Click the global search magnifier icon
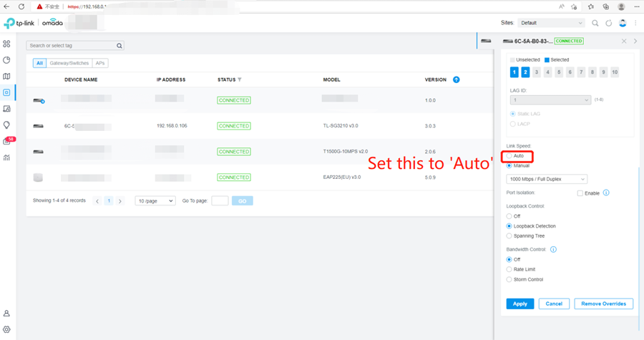The height and width of the screenshot is (340, 644). tap(595, 23)
